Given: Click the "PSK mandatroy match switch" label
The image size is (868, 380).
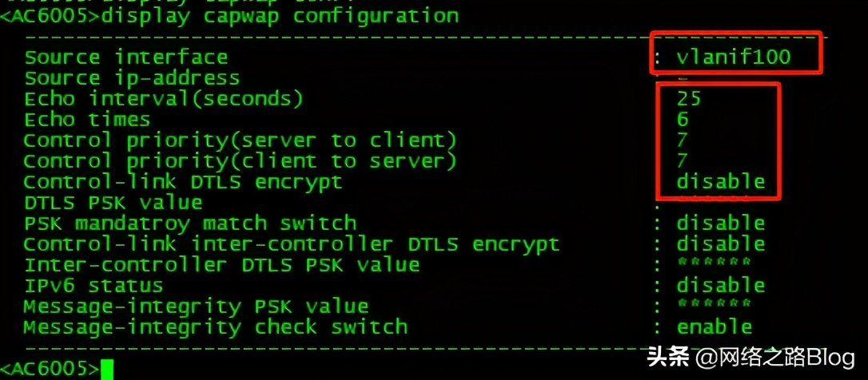Looking at the screenshot, I should tap(189, 224).
